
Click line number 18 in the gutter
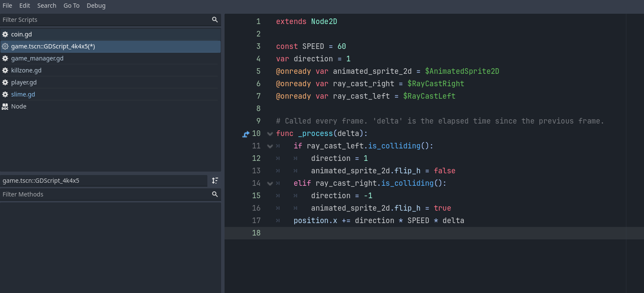pos(256,233)
